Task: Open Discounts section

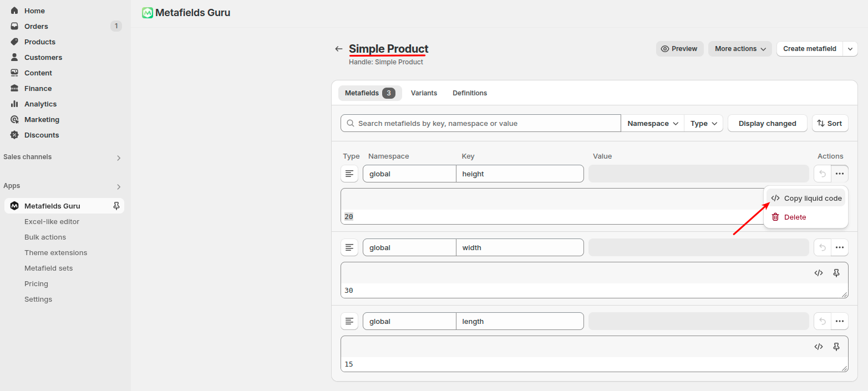Action: (x=41, y=135)
